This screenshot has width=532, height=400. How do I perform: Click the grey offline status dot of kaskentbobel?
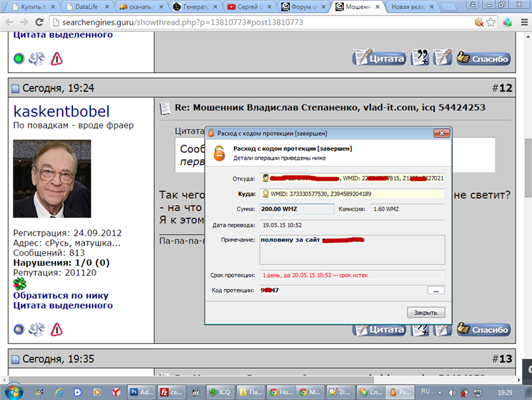19,329
